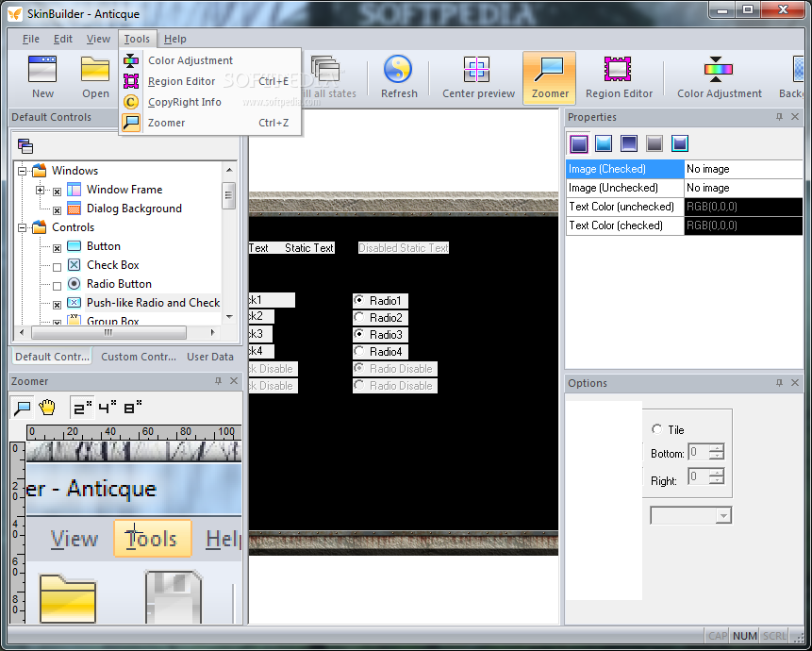The width and height of the screenshot is (812, 651).
Task: Choose Region Editor in Tools menu
Action: (x=210, y=81)
